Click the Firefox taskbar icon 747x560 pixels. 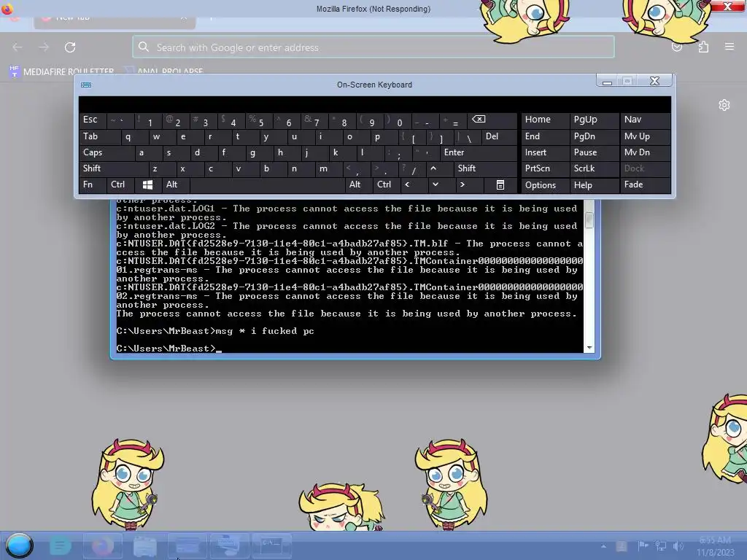[102, 546]
